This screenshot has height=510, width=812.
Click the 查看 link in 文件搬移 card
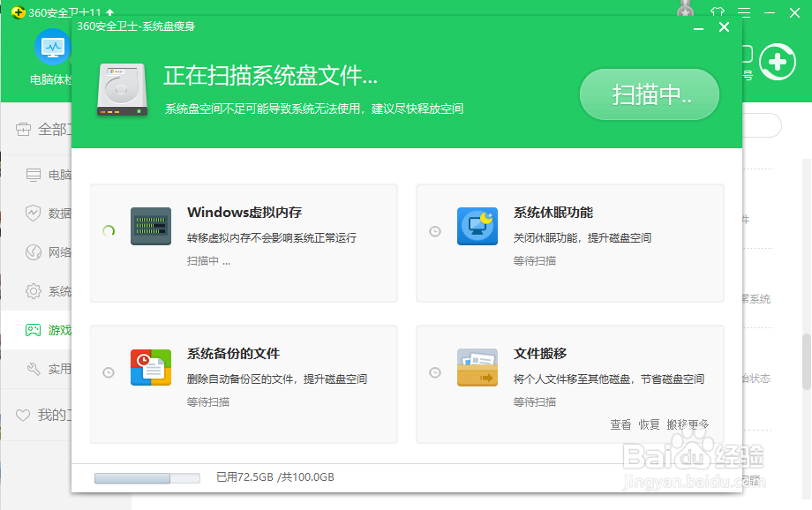pos(620,424)
